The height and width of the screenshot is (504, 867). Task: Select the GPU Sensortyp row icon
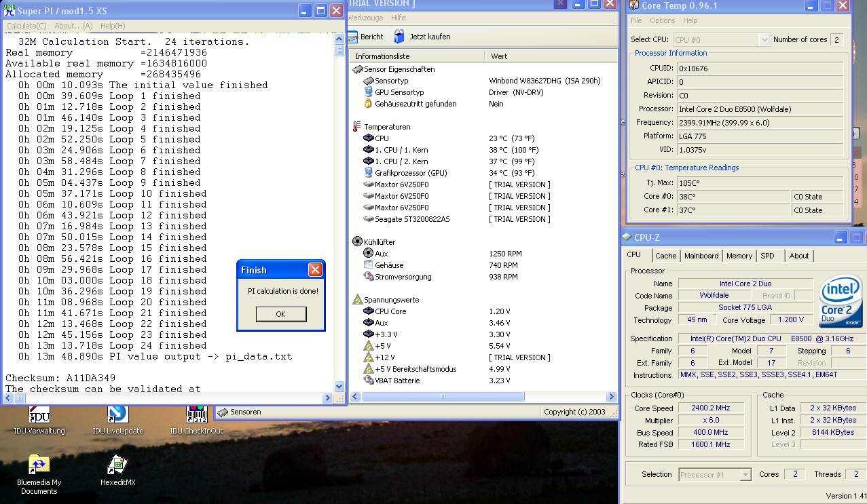[x=369, y=92]
